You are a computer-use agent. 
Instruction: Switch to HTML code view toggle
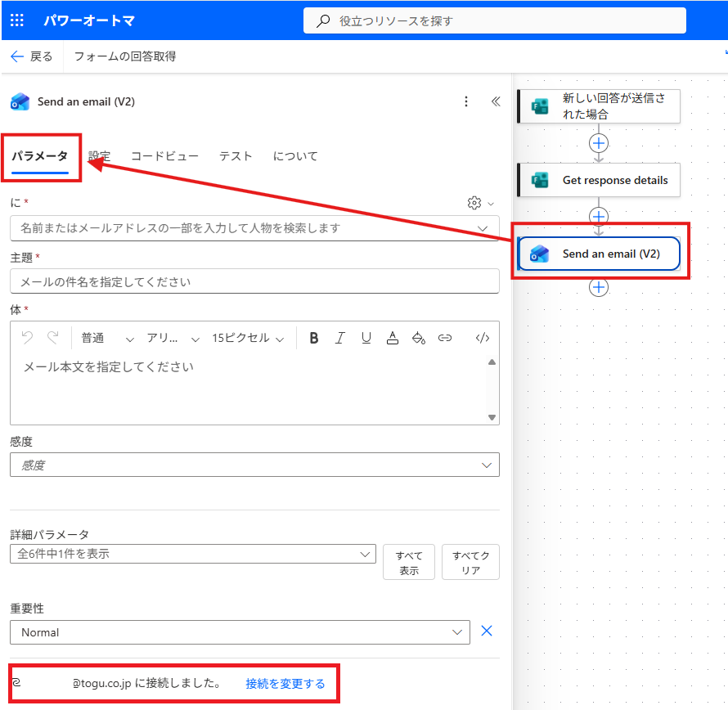[x=483, y=338]
